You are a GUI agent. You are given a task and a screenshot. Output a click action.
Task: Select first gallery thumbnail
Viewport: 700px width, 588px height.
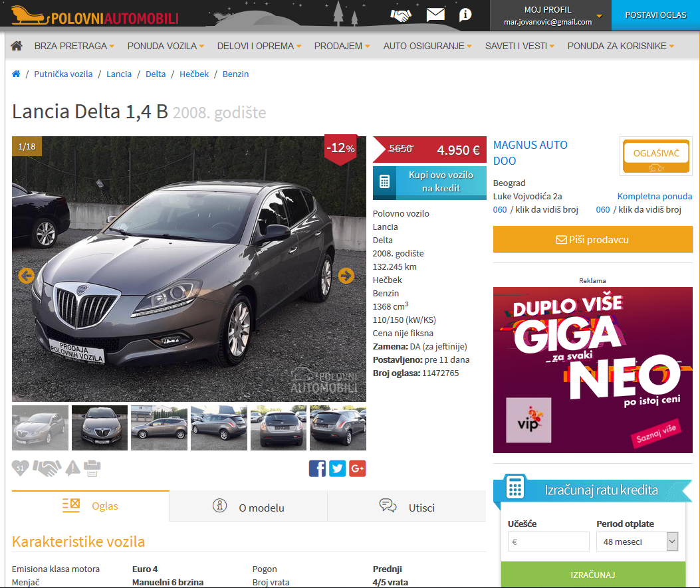click(40, 428)
